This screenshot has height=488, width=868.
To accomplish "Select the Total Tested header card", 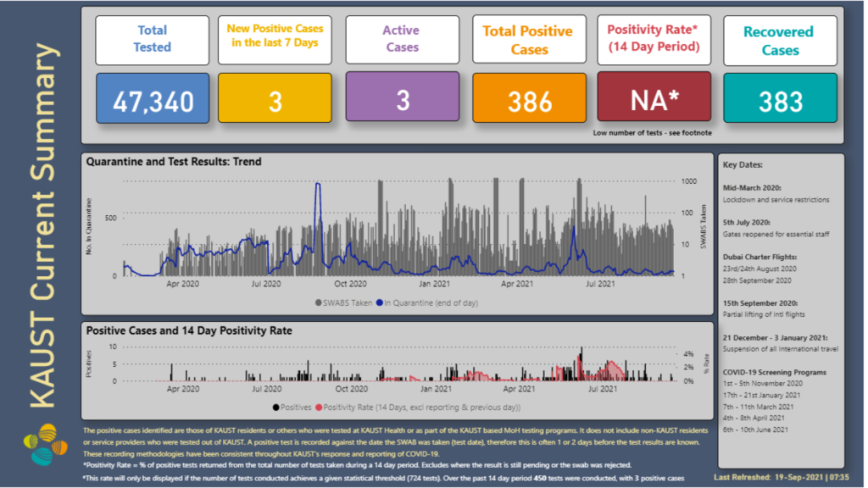I will pos(153,39).
